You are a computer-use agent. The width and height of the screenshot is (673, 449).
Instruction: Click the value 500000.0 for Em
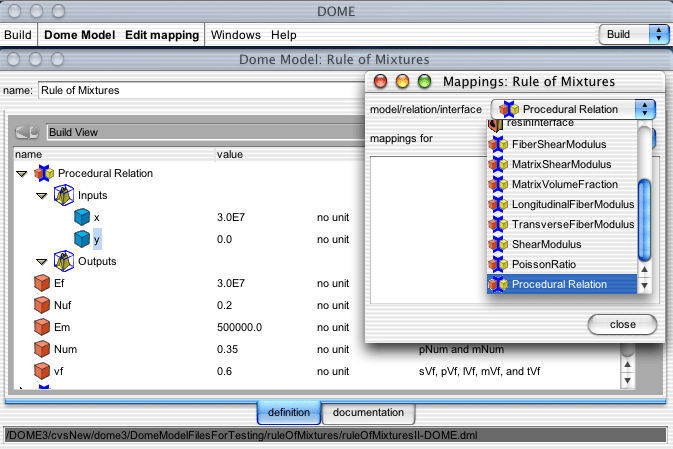coord(239,327)
